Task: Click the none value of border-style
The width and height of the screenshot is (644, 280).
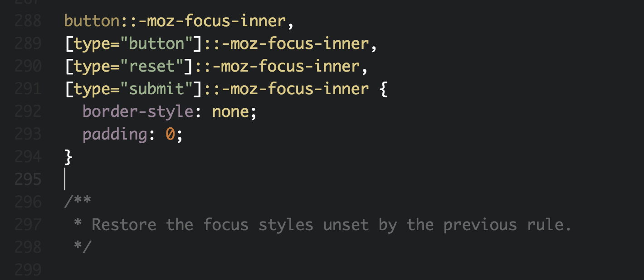Action: pyautogui.click(x=230, y=111)
